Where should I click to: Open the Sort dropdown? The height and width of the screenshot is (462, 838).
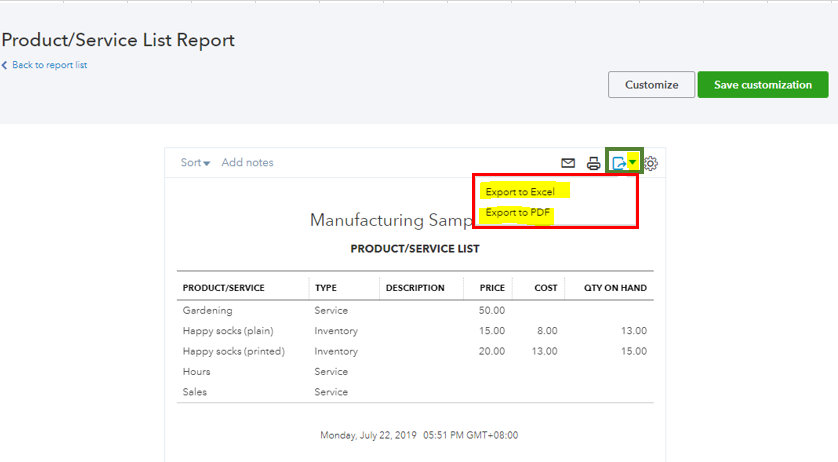click(195, 163)
